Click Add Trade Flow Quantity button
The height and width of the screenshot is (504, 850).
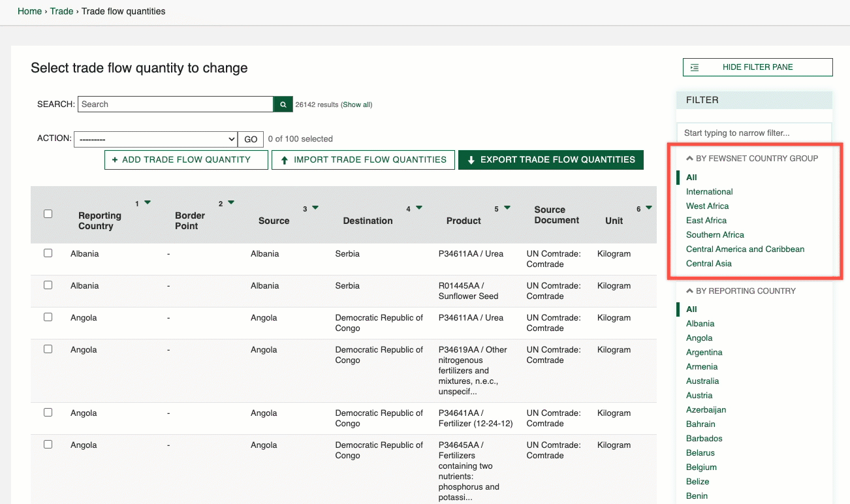[x=186, y=160]
